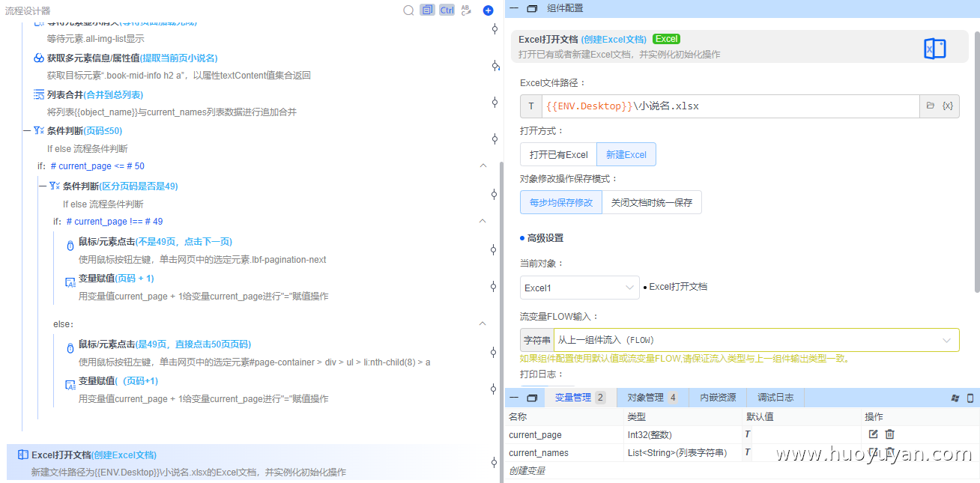Toggle the Ctrl multi-select button

[447, 10]
